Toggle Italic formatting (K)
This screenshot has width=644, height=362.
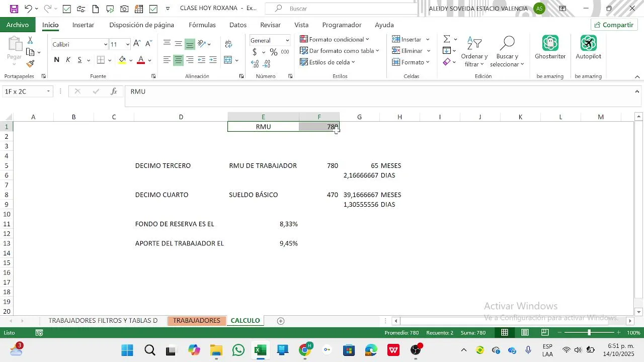tap(68, 60)
